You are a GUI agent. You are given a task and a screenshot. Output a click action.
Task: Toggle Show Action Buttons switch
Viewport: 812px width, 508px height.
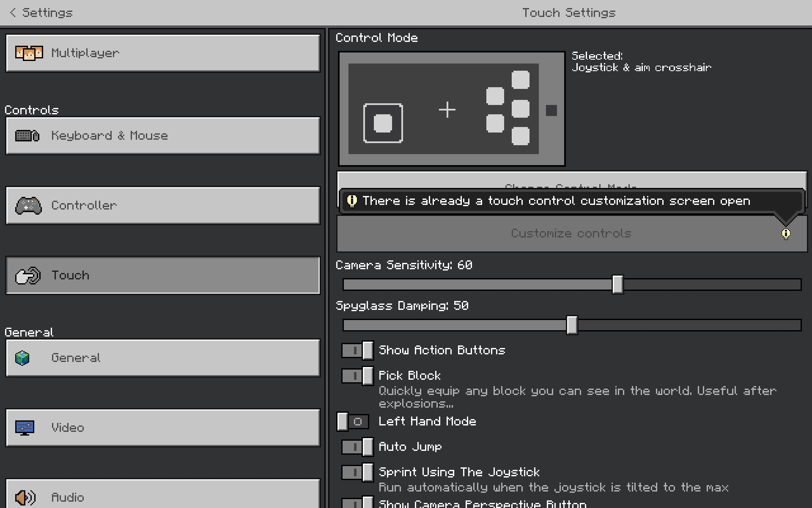pyautogui.click(x=357, y=351)
